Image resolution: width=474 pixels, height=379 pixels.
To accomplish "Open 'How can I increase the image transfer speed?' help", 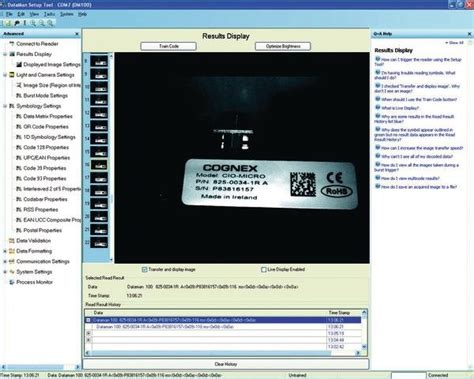I will 422,148.
